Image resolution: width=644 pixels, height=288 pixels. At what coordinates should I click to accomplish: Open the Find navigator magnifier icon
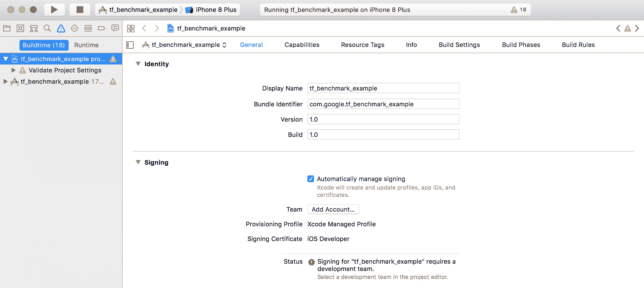[x=47, y=28]
